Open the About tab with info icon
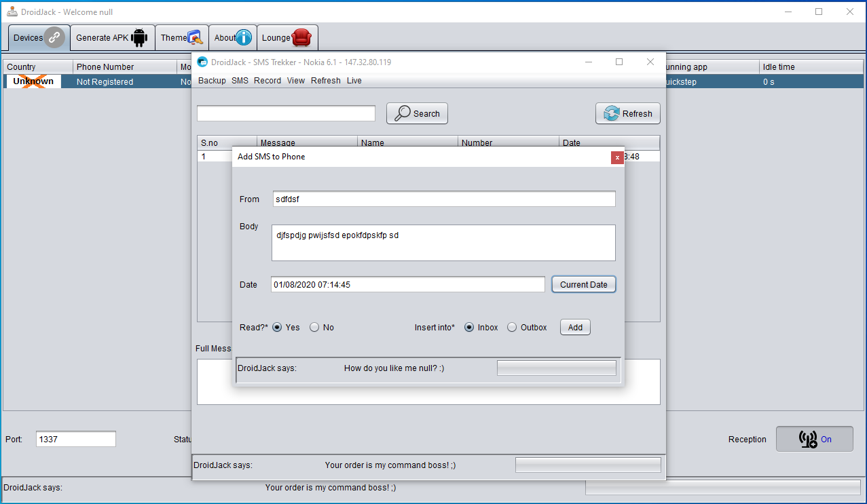The image size is (867, 504). [233, 38]
